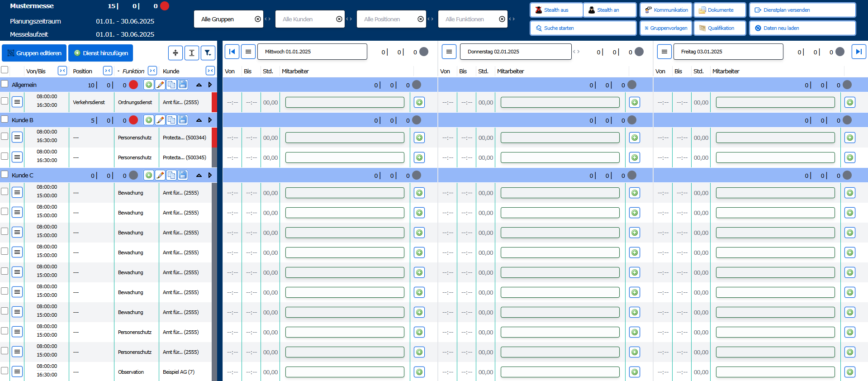Viewport: 868px width, 381px height.
Task: Open the hamburger menu for Donnerstag 02.01.2025
Action: click(x=449, y=52)
